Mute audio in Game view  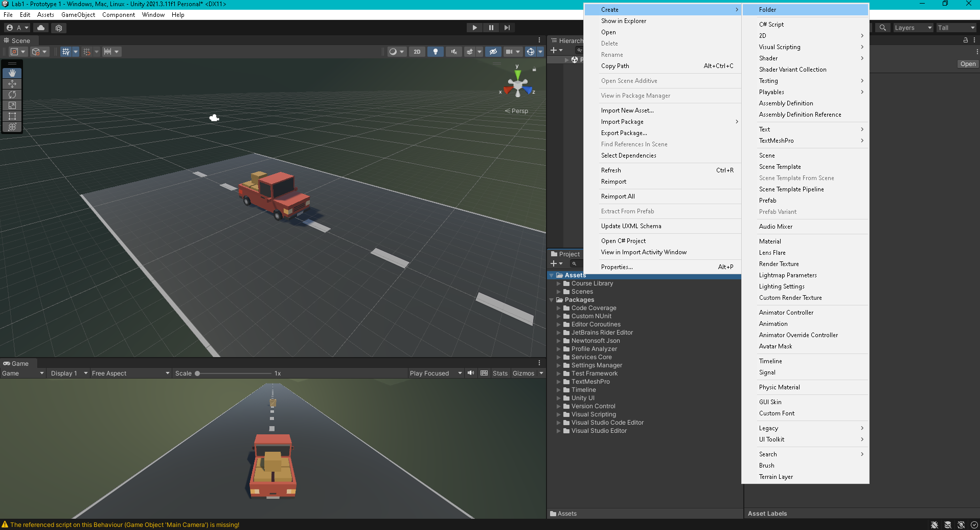471,373
